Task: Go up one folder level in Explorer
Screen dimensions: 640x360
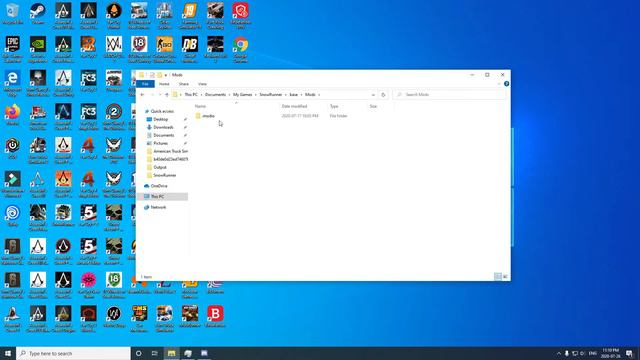Action: pos(167,95)
